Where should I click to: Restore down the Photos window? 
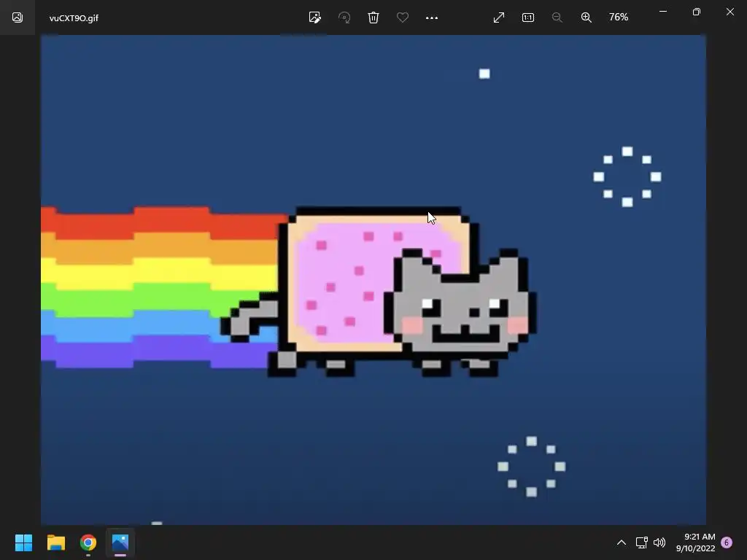tap(697, 12)
